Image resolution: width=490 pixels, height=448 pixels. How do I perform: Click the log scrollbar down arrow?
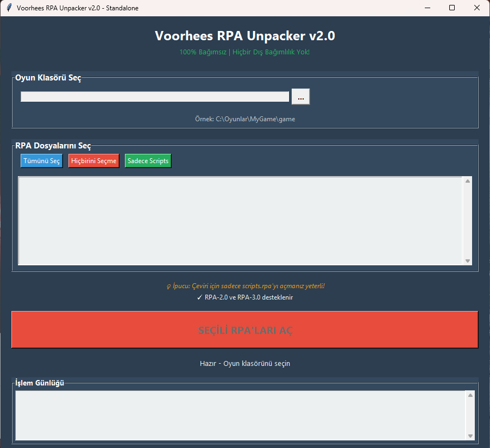(x=470, y=436)
